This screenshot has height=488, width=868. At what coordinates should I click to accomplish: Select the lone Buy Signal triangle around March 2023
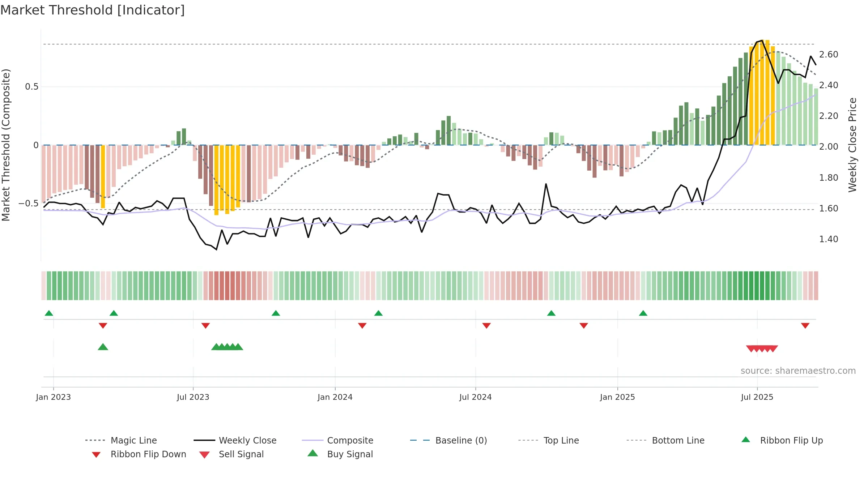[x=103, y=347]
